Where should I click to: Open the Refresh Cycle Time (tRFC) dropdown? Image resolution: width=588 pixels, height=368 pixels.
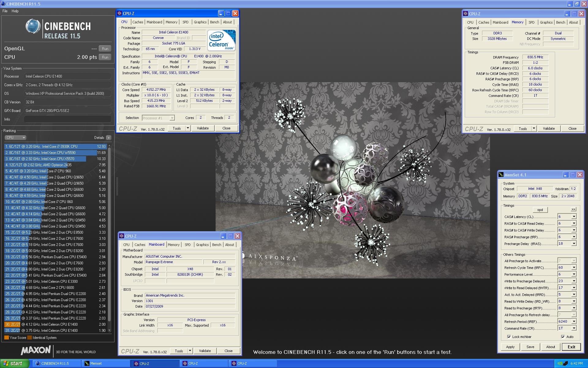point(574,267)
